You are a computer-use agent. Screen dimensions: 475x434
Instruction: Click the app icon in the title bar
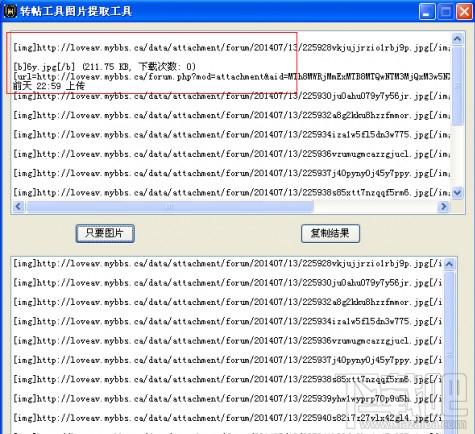click(10, 11)
